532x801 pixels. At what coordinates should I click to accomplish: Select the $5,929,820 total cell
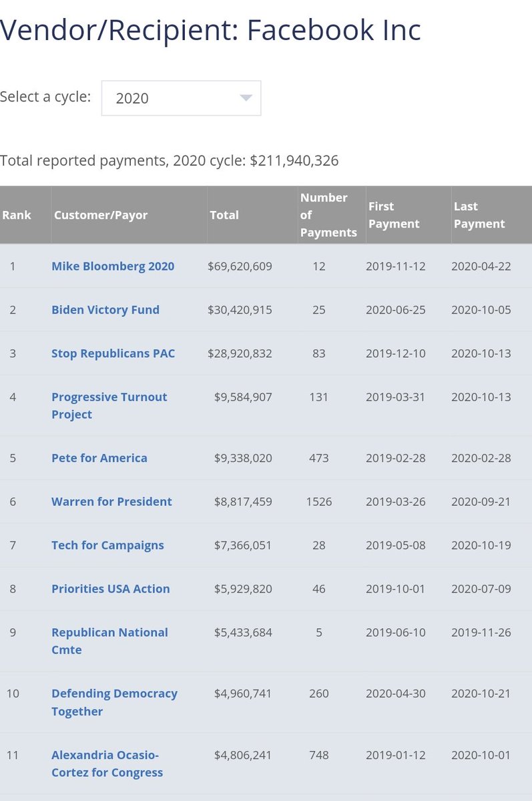coord(243,589)
